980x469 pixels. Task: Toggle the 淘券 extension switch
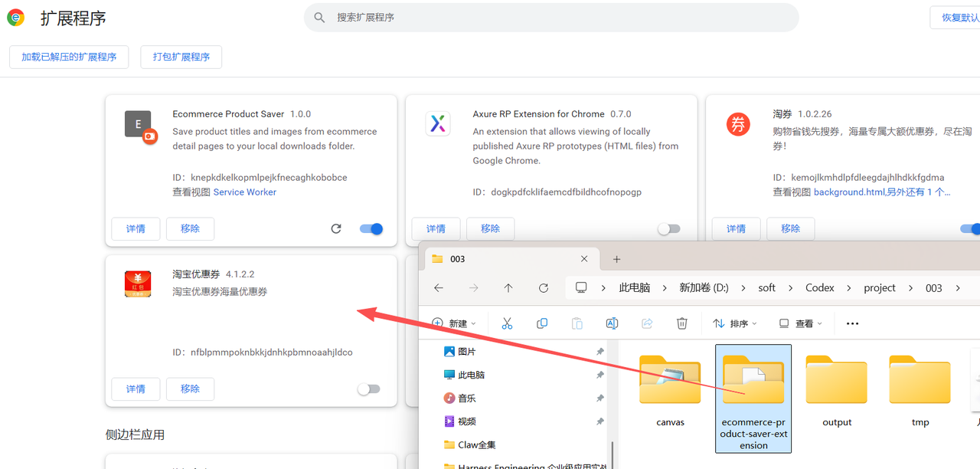(x=970, y=228)
